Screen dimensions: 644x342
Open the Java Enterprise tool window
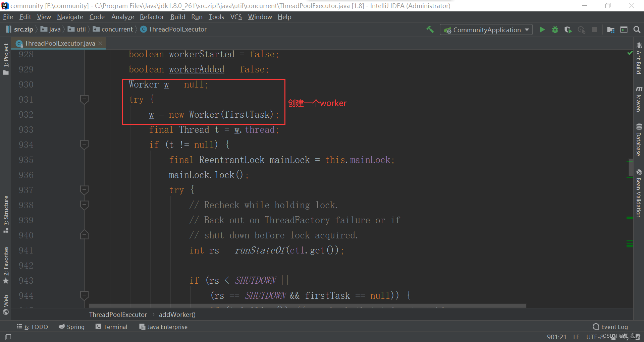point(163,327)
